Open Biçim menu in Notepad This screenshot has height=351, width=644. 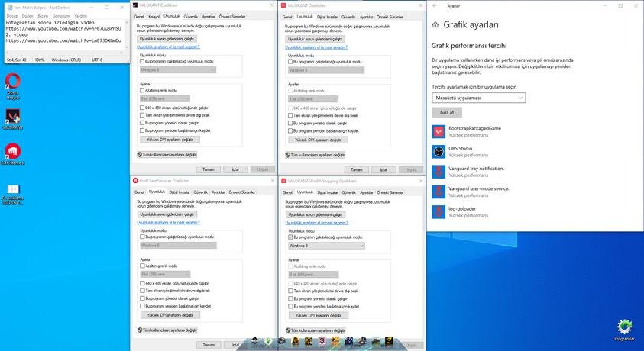tap(43, 16)
